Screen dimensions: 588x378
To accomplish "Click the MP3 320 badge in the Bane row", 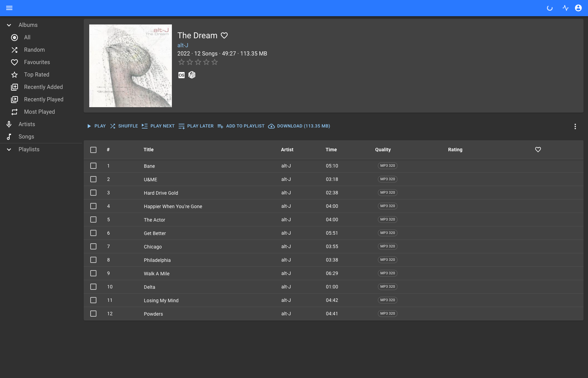I will click(388, 166).
